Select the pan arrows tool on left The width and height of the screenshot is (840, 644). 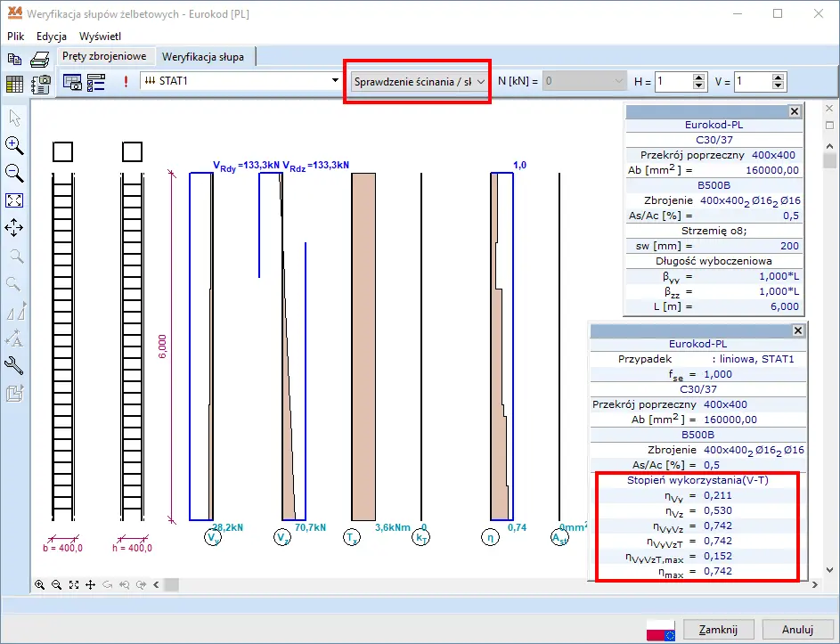14,228
